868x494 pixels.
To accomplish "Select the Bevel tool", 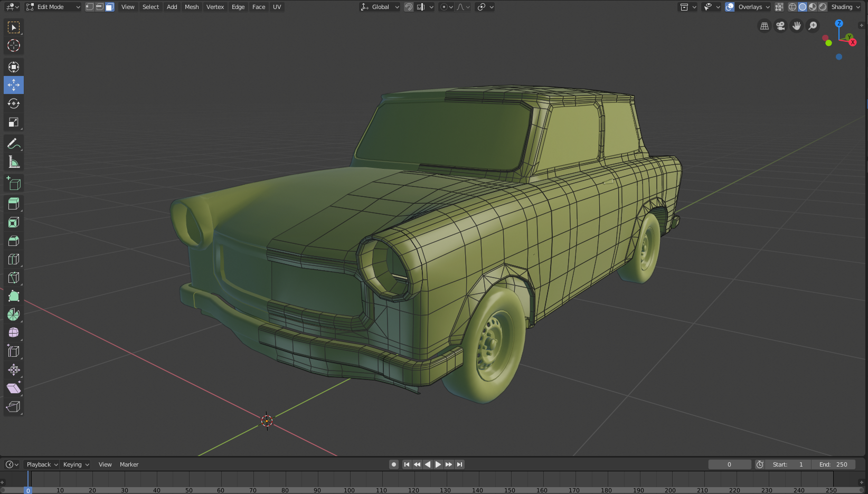I will tap(14, 241).
